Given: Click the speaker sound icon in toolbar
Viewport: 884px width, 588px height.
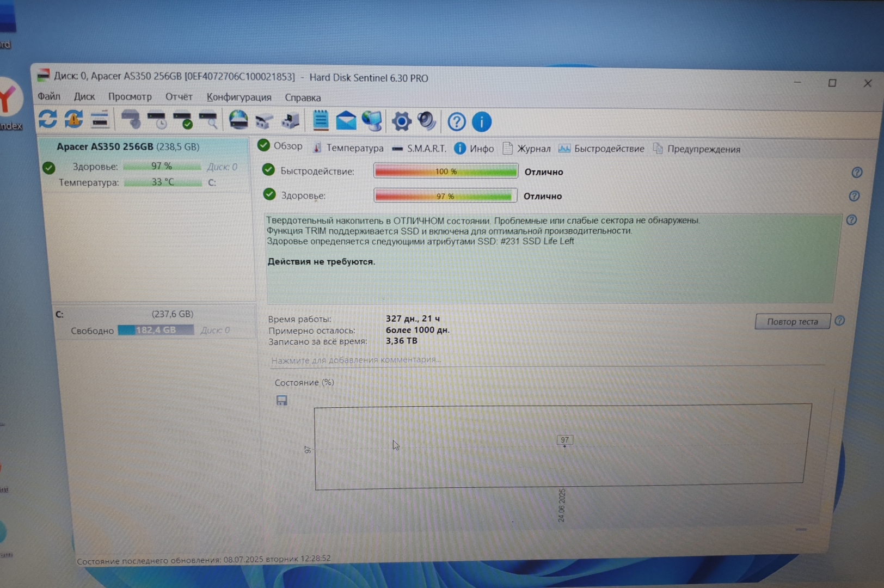Looking at the screenshot, I should click(427, 121).
